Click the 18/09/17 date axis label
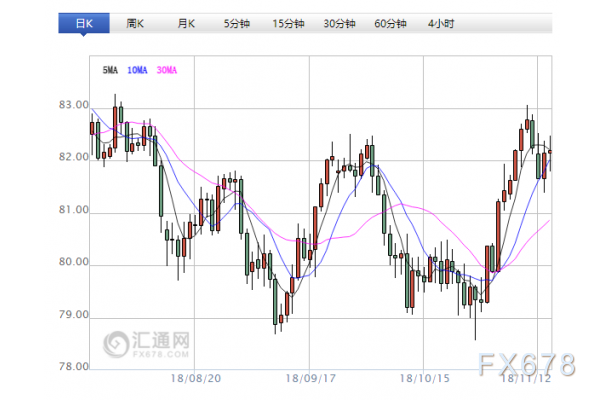The image size is (606, 400). 310,378
